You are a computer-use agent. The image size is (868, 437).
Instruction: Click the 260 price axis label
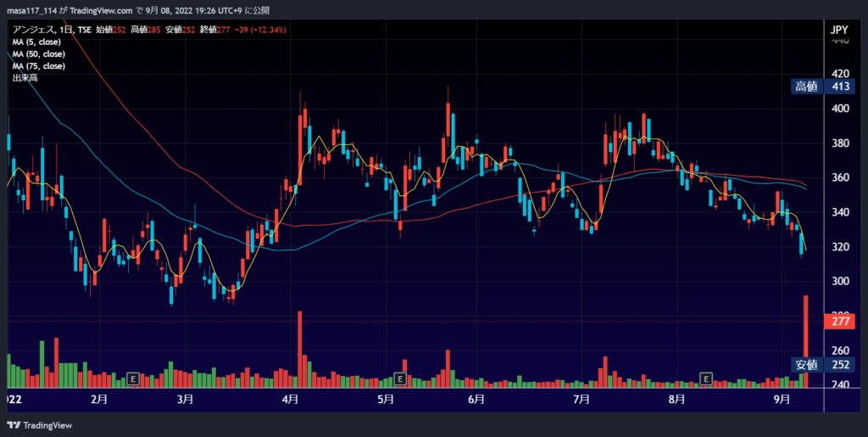pyautogui.click(x=840, y=350)
